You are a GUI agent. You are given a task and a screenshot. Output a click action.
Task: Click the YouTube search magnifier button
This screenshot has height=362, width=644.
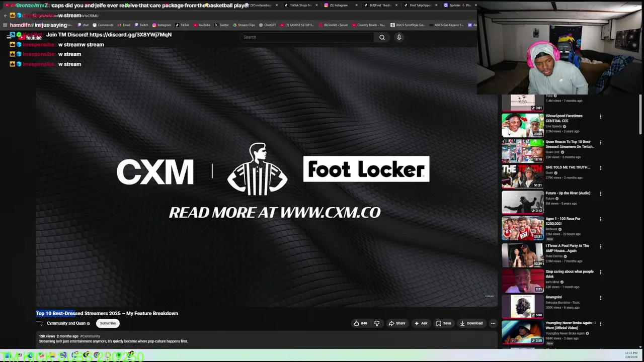[x=382, y=37]
